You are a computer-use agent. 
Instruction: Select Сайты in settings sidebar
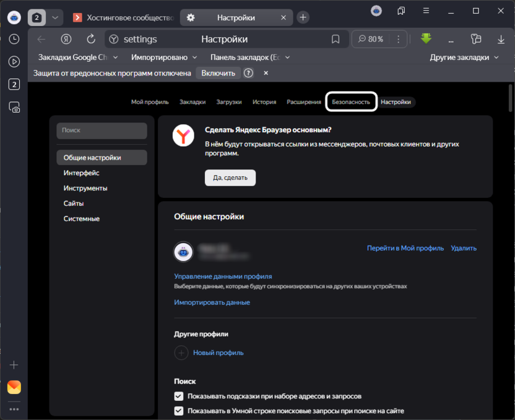click(74, 204)
